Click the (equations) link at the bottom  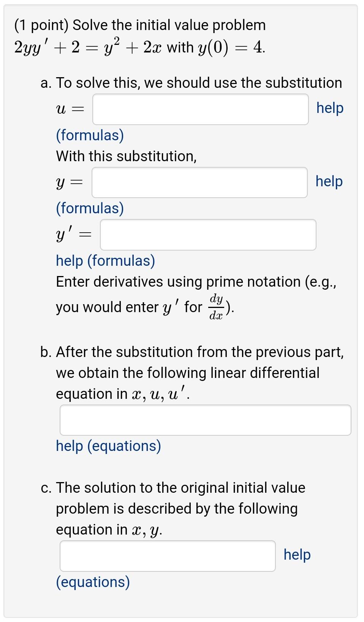[92, 582]
